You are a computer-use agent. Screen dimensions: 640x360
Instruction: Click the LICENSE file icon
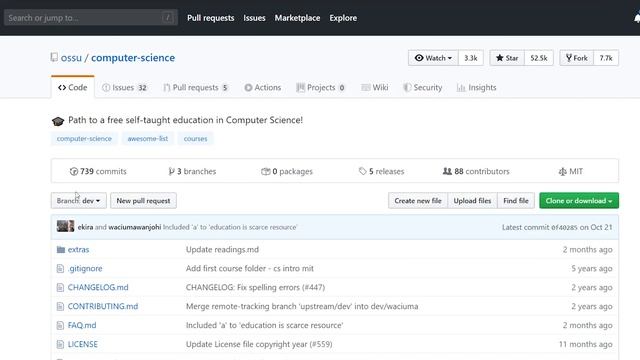[60, 344]
